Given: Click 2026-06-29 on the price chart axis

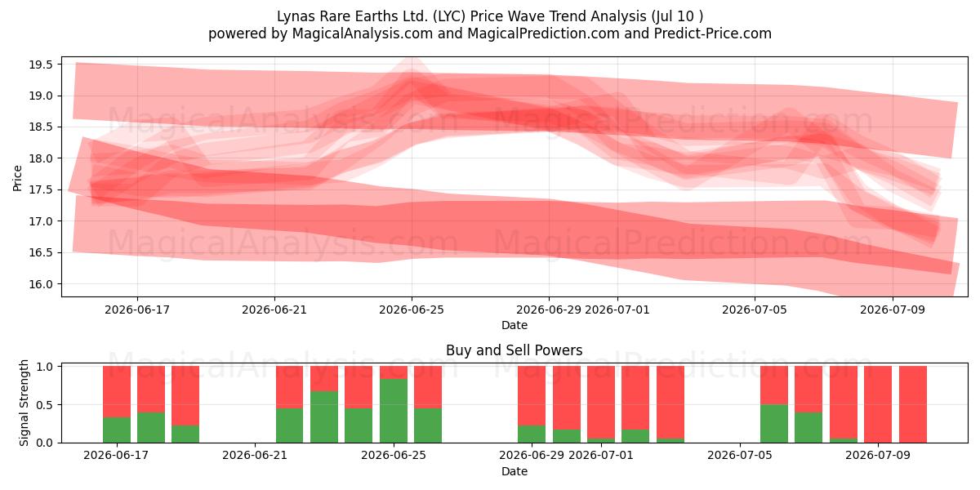Looking at the screenshot, I should [549, 310].
